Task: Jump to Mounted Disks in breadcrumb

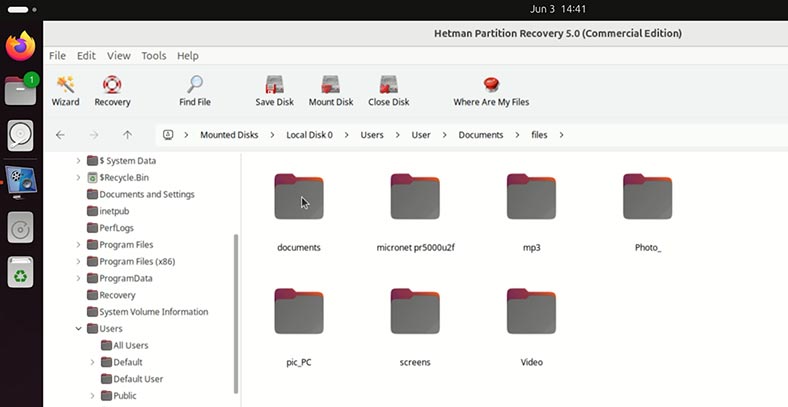Action: [229, 135]
